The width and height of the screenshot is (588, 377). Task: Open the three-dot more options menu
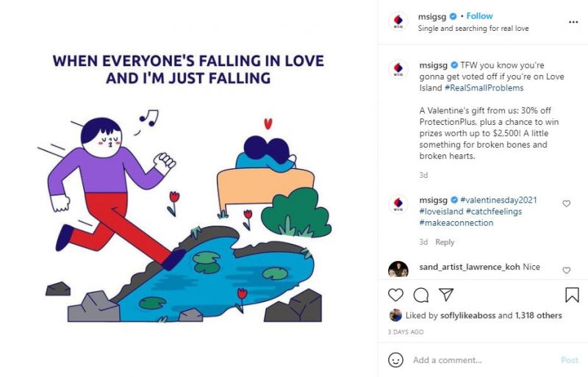573,23
